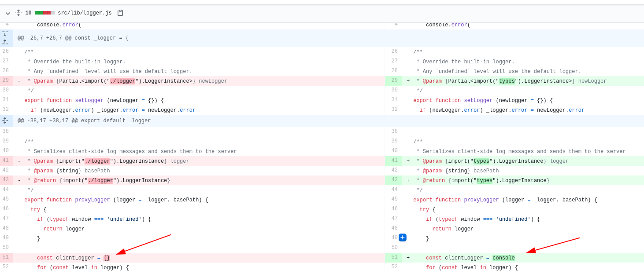Expand all lines of logger.js diff
Image resolution: width=644 pixels, height=274 pixels.
pyautogui.click(x=19, y=13)
